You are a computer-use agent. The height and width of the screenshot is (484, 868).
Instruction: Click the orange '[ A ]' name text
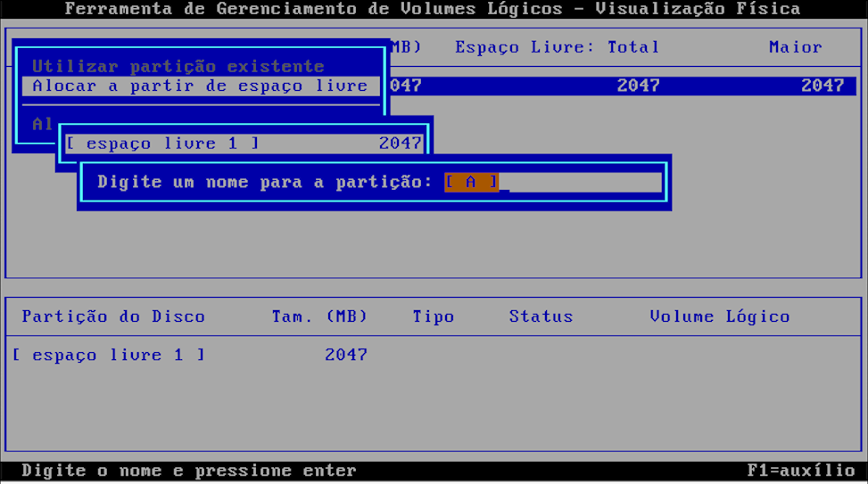tap(471, 183)
